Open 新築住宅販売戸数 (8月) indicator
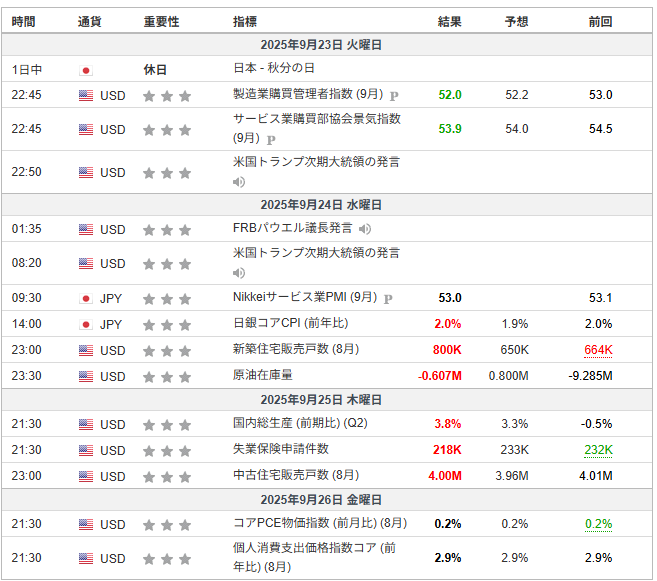Viewport: 657px width, 581px height. (x=296, y=349)
